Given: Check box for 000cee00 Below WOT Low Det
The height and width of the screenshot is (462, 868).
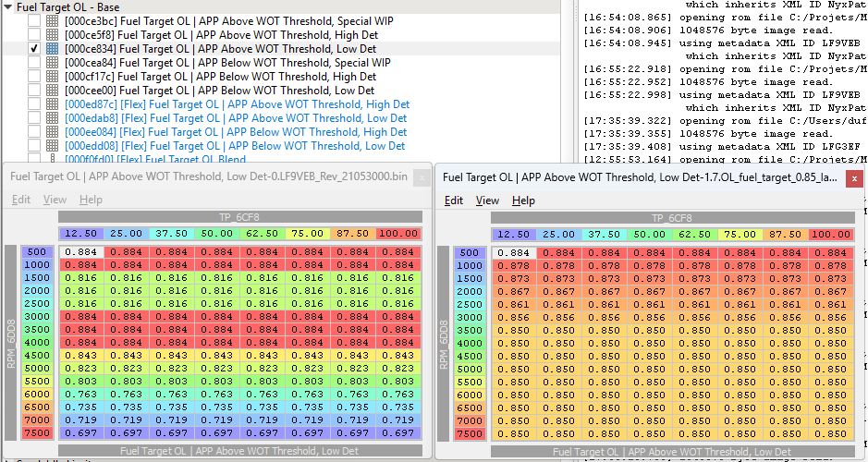Looking at the screenshot, I should point(34,91).
